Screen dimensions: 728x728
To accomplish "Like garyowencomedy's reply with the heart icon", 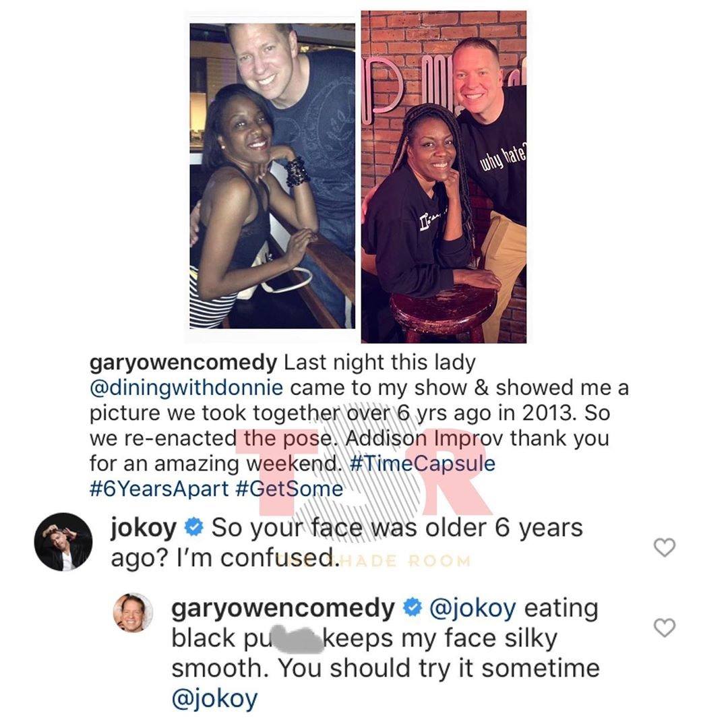I will 665,628.
